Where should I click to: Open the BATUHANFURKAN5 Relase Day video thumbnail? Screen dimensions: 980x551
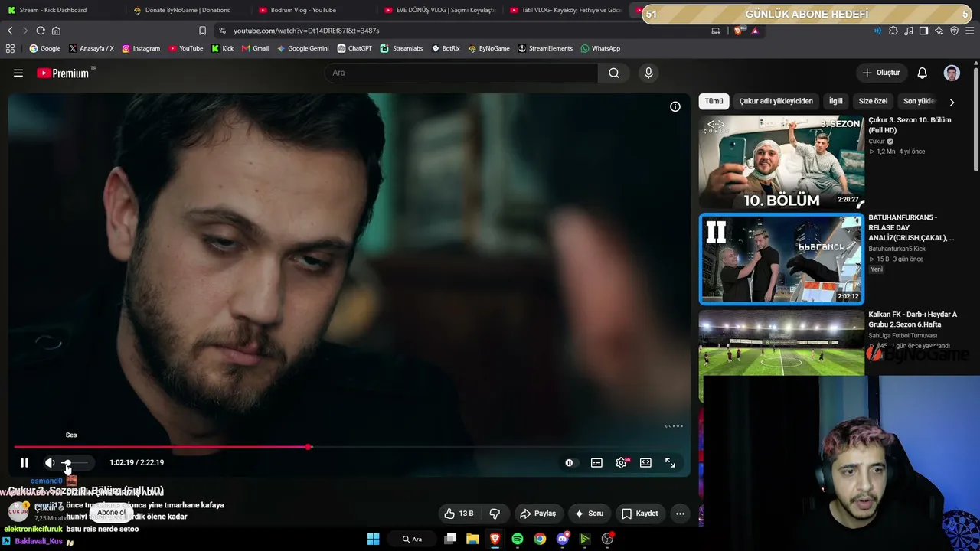tap(782, 259)
